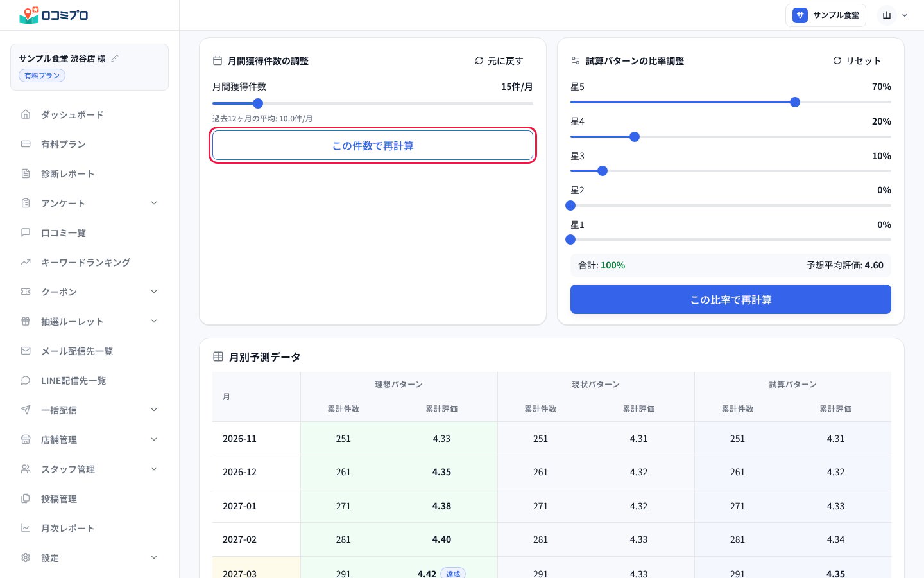Viewport: 924px width, 578px height.
Task: Select 投稿管理 in the sidebar
Action: coord(89,498)
